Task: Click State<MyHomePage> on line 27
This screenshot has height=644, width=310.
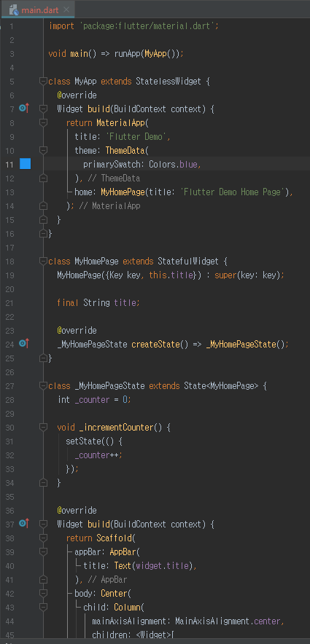Action: [x=220, y=385]
